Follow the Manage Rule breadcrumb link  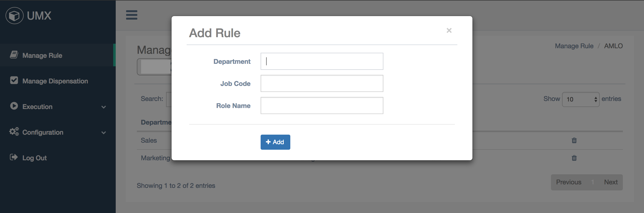tap(574, 46)
